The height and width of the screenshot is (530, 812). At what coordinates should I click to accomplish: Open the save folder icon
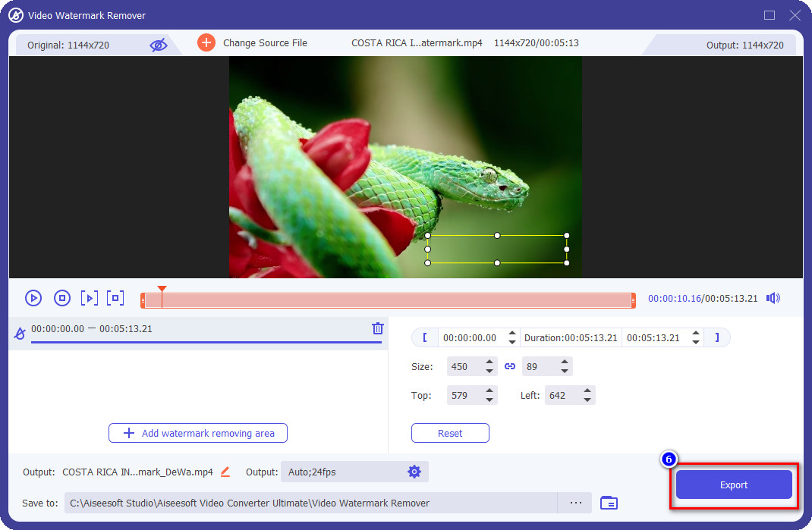pos(609,503)
